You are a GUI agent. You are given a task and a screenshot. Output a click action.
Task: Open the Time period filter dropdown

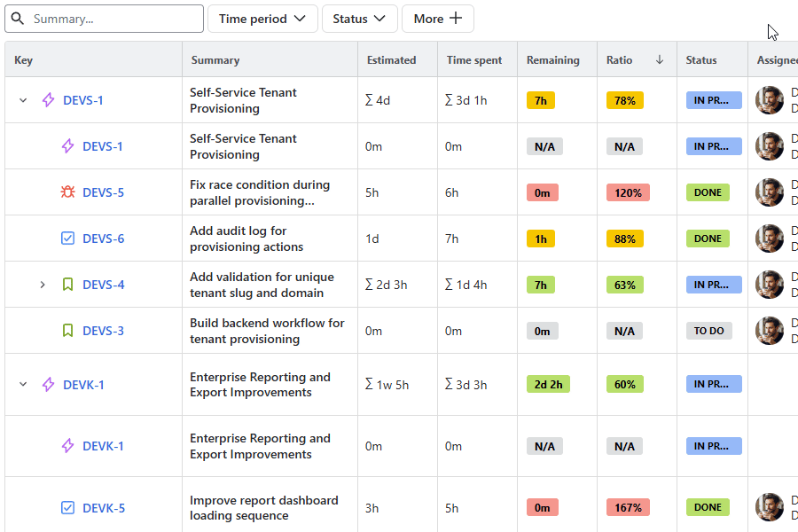262,19
